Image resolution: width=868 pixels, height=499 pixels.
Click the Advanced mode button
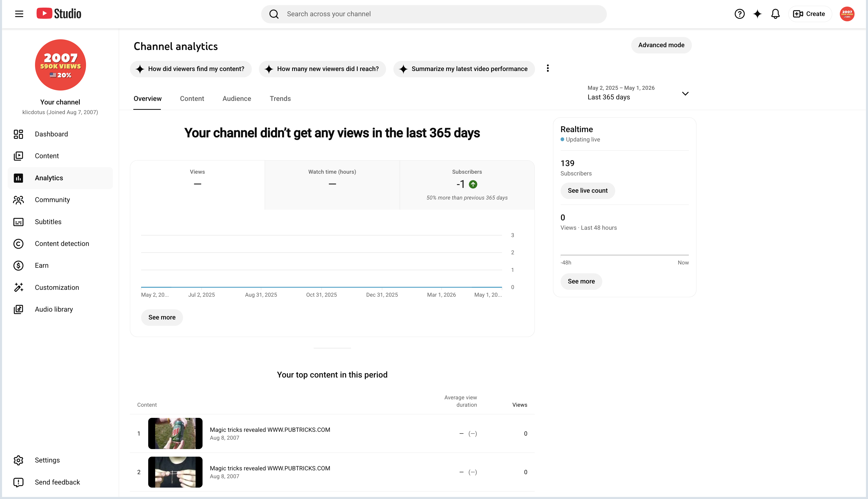tap(661, 45)
